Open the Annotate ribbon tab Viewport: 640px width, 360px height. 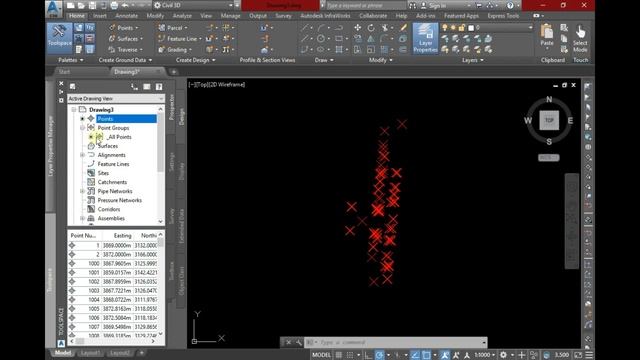tap(127, 16)
